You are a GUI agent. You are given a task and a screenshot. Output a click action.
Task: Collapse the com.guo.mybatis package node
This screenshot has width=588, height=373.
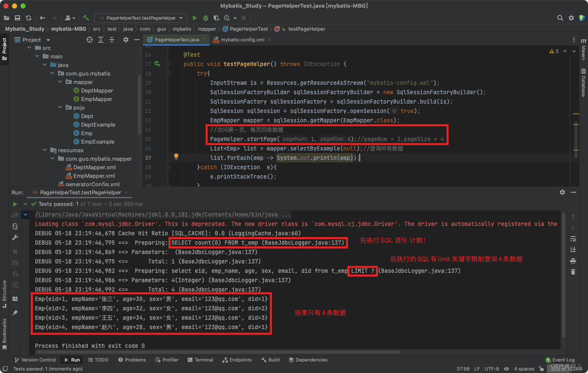click(52, 73)
